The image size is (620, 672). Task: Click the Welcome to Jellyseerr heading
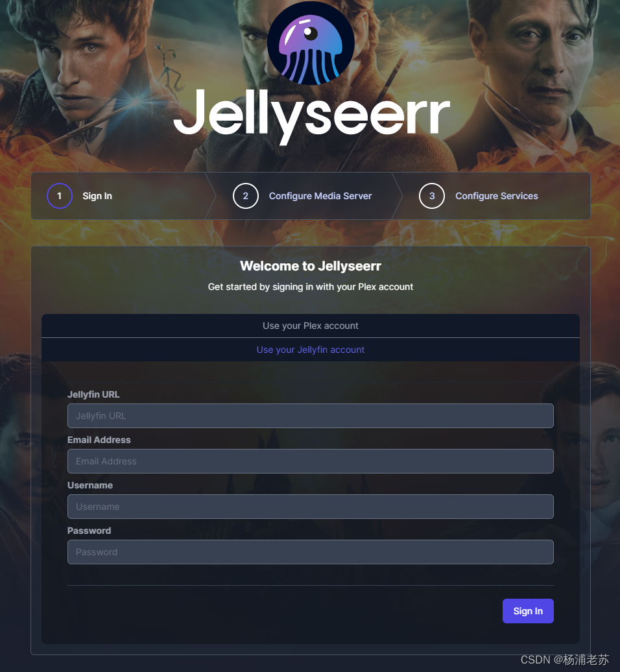coord(311,266)
